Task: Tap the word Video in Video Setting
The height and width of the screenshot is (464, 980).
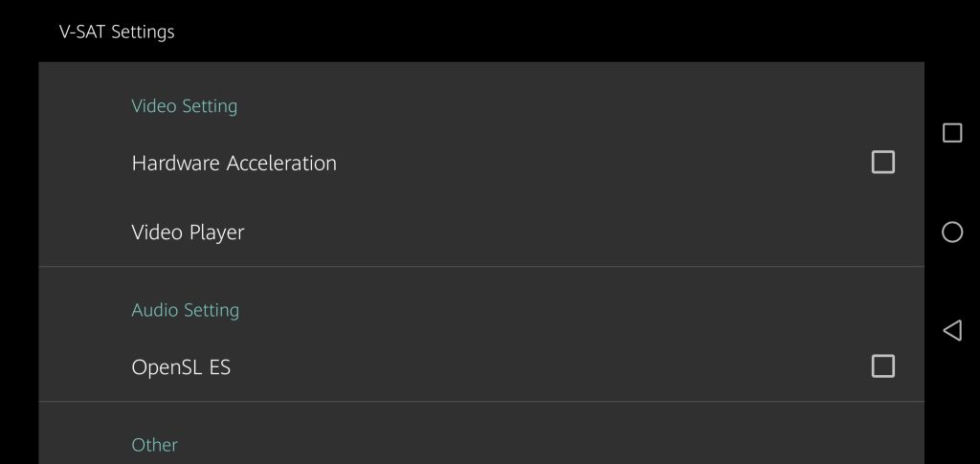Action: (x=154, y=106)
